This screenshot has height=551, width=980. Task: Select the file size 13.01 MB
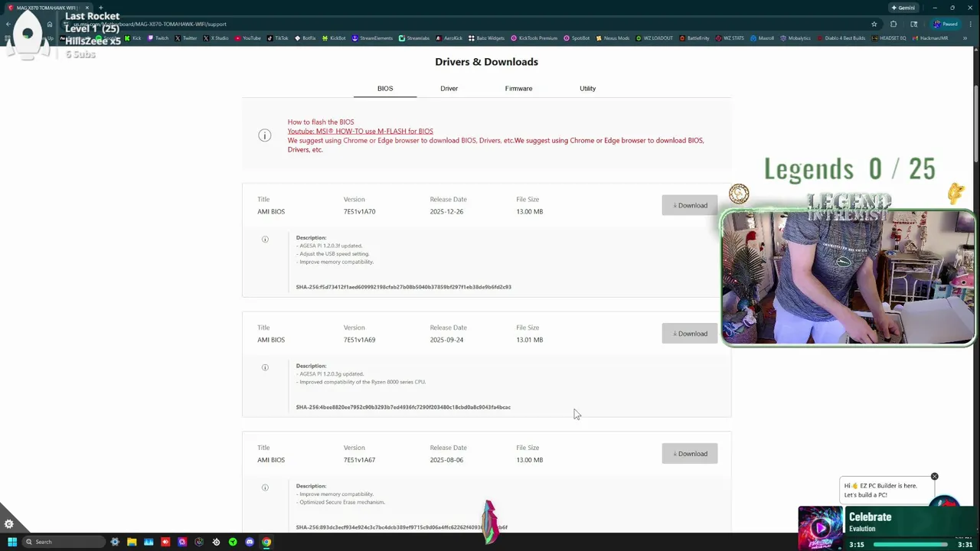pyautogui.click(x=529, y=340)
